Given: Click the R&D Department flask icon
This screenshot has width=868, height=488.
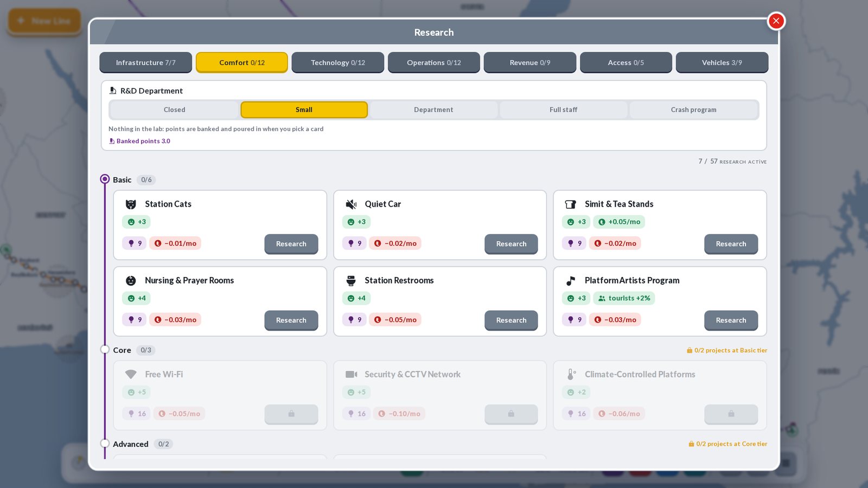Looking at the screenshot, I should click(x=113, y=91).
